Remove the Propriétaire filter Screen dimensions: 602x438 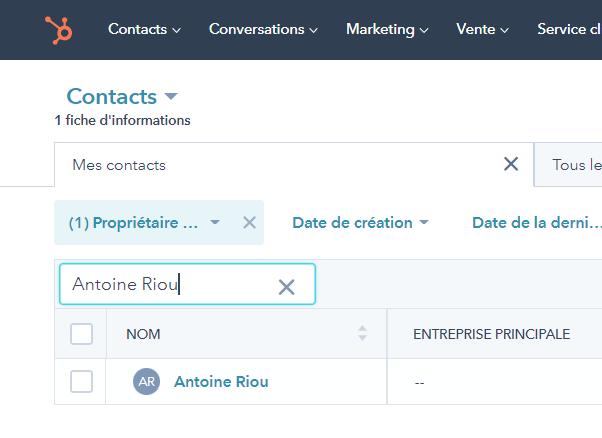click(250, 223)
